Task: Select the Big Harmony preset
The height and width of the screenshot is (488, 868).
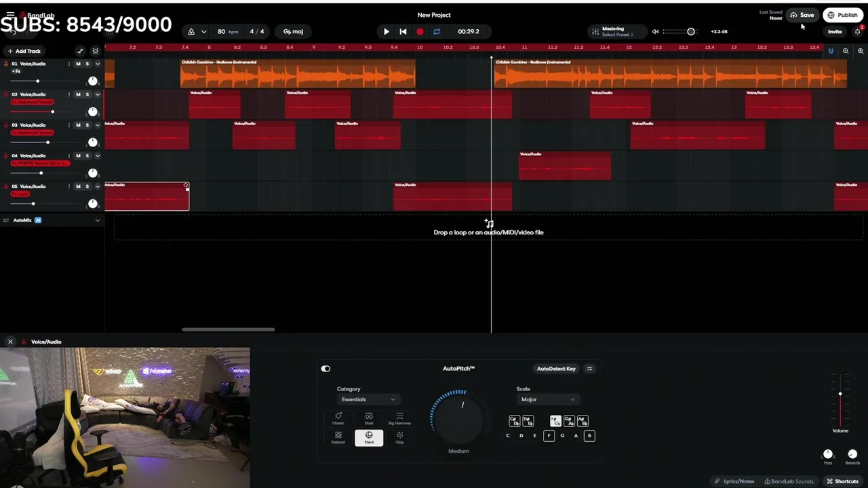Action: point(399,419)
